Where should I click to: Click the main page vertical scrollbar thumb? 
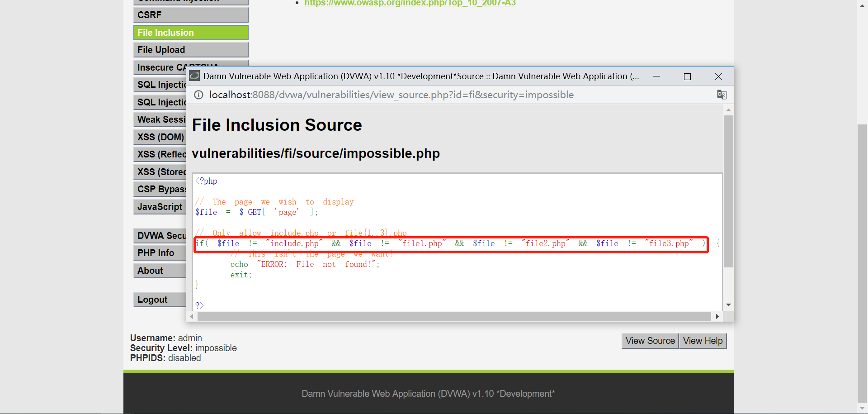tap(863, 263)
